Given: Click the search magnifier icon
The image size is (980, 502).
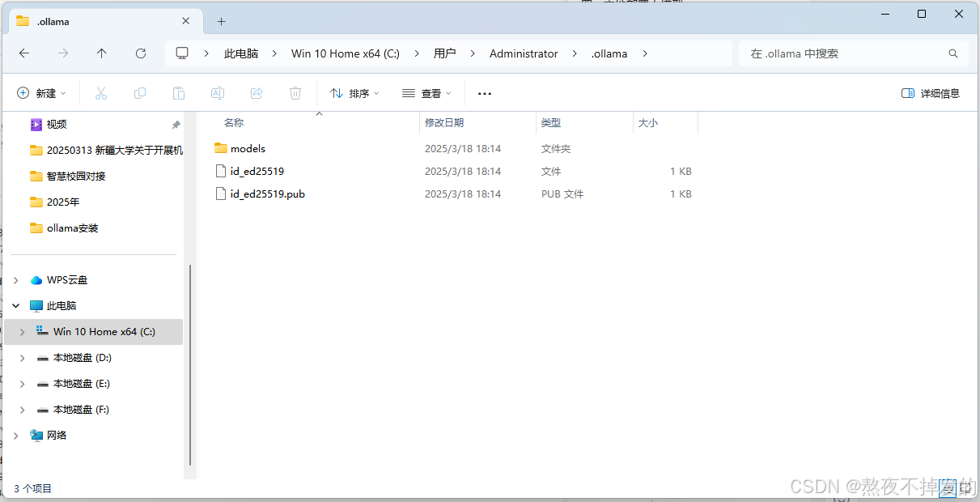Looking at the screenshot, I should (x=953, y=53).
